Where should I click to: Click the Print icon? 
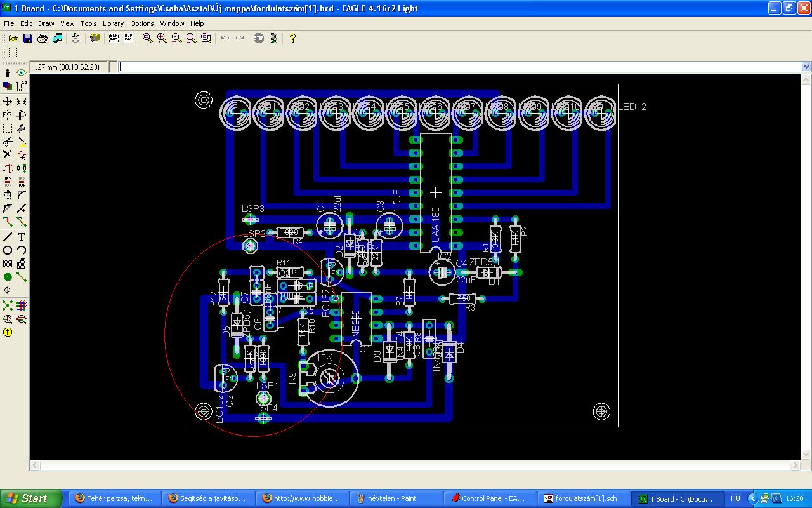pos(43,38)
